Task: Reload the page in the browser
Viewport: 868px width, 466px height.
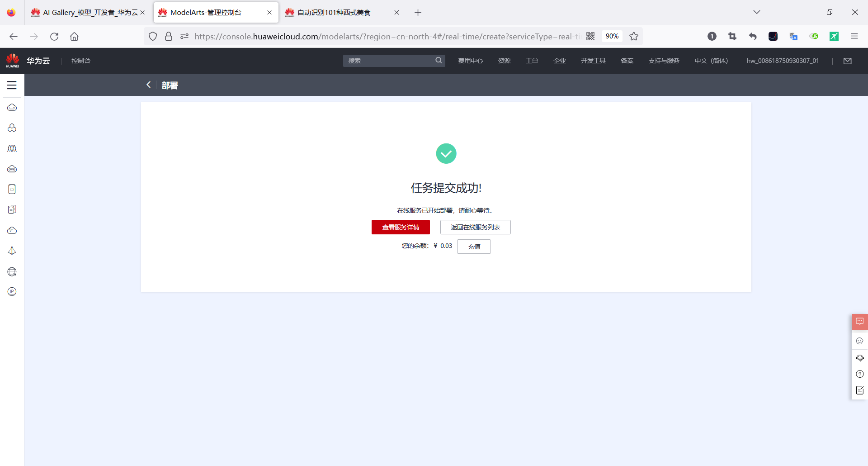Action: pos(54,37)
